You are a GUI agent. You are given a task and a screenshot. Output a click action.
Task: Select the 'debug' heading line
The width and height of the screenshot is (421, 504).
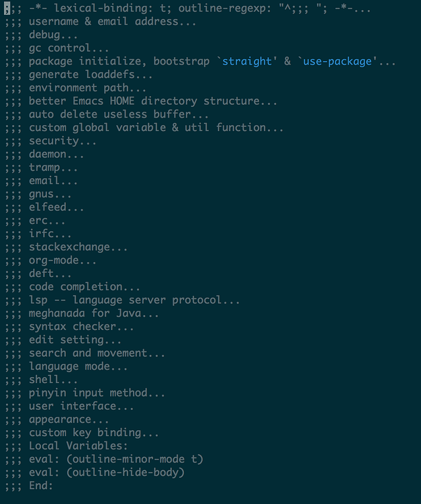tap(41, 35)
